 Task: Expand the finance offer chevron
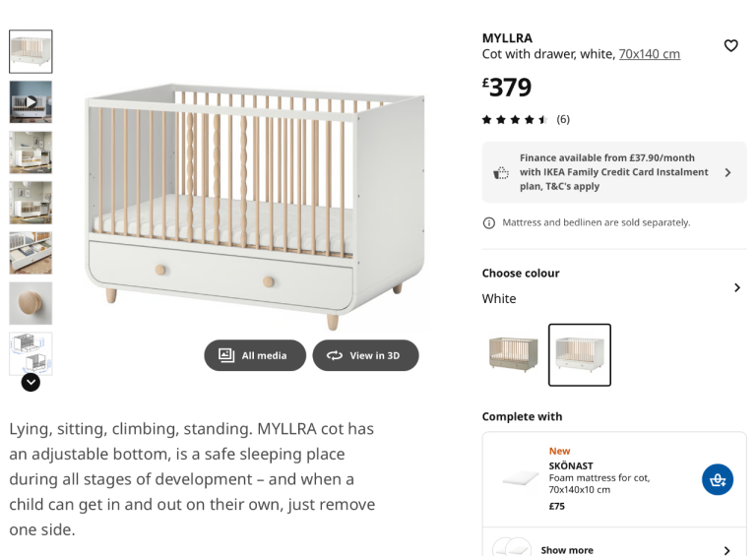(727, 172)
